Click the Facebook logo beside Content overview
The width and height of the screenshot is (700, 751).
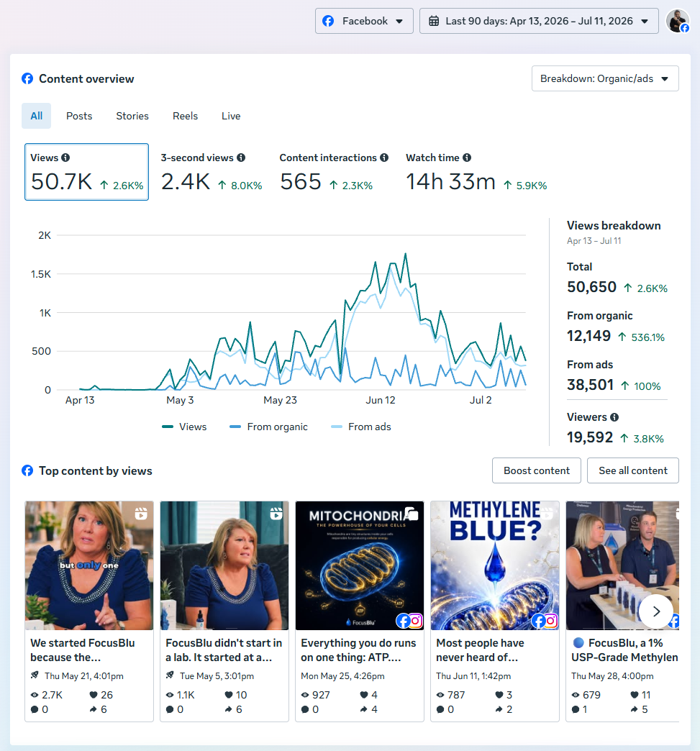pyautogui.click(x=27, y=78)
